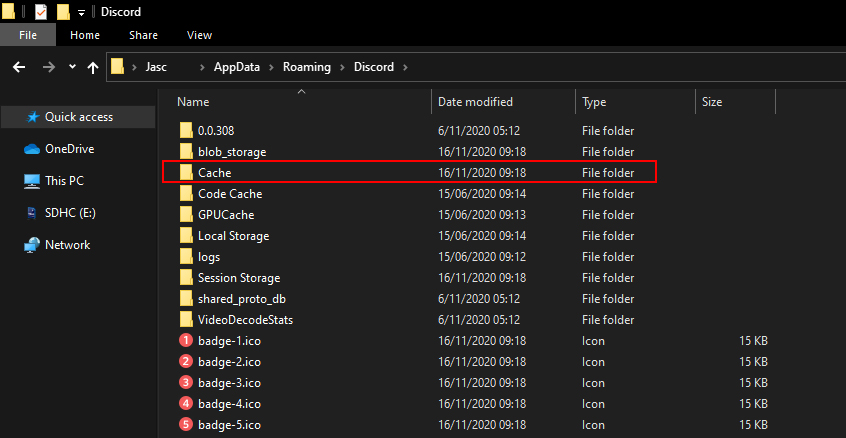The width and height of the screenshot is (846, 438).
Task: Go up one folder level
Action: 93,67
